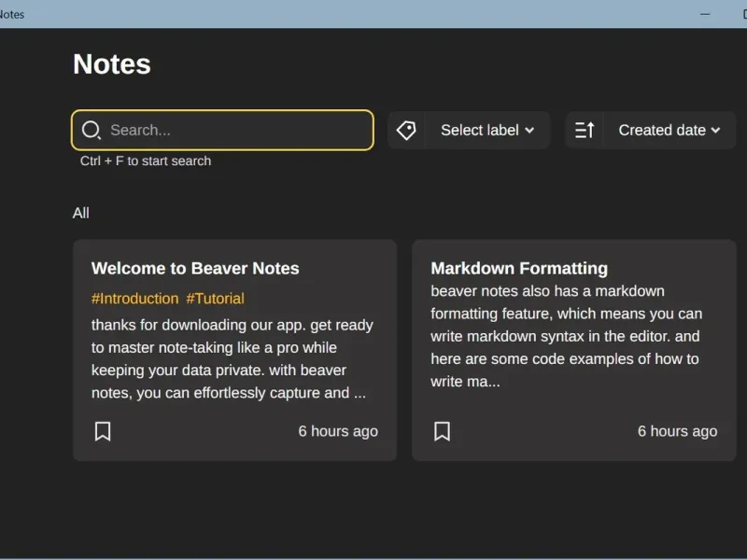Open the Markdown Formatting note title
The width and height of the screenshot is (747, 560).
519,269
